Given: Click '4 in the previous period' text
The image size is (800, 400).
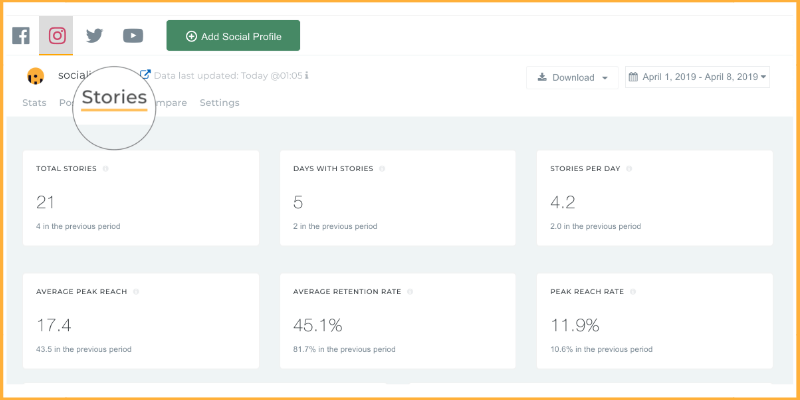Looking at the screenshot, I should coord(78,226).
